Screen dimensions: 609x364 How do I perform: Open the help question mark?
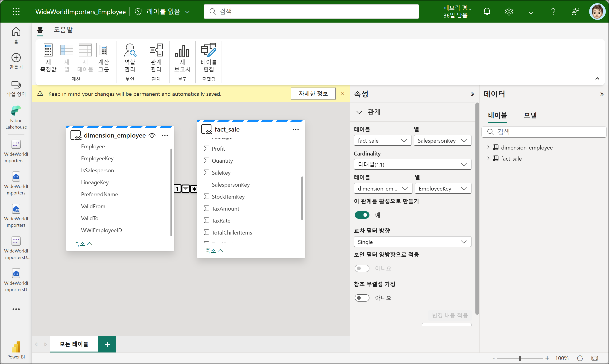[x=553, y=12]
